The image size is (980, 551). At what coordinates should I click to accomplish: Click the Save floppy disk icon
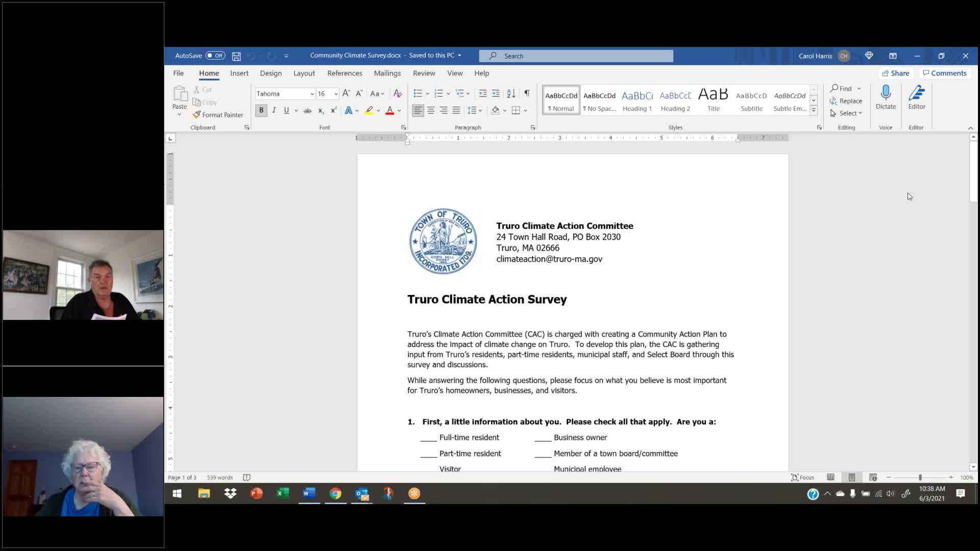click(x=236, y=56)
